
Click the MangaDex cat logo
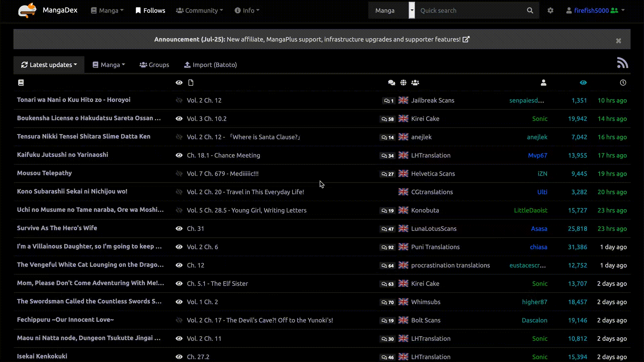click(x=27, y=10)
